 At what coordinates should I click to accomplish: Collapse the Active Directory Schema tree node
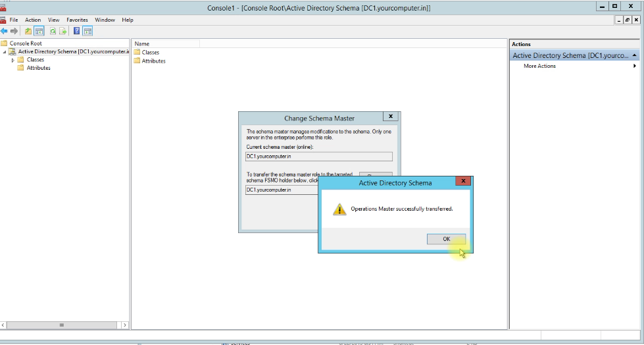pyautogui.click(x=5, y=52)
